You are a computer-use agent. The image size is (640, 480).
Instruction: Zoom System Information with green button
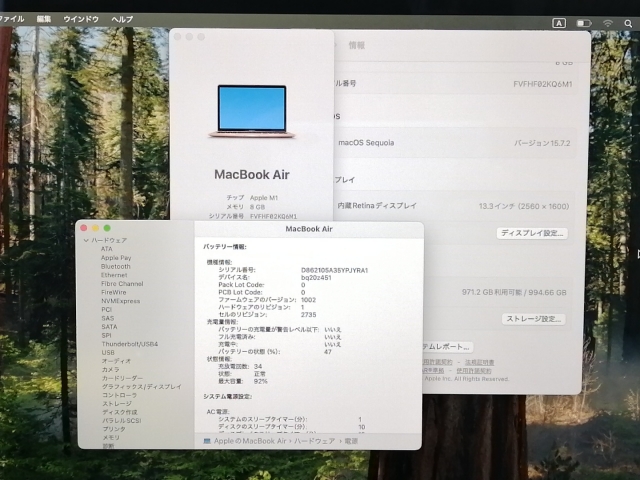[x=107, y=228]
